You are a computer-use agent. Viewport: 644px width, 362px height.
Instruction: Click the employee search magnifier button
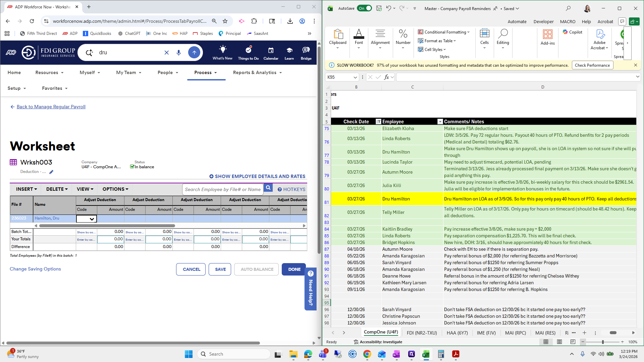click(268, 188)
